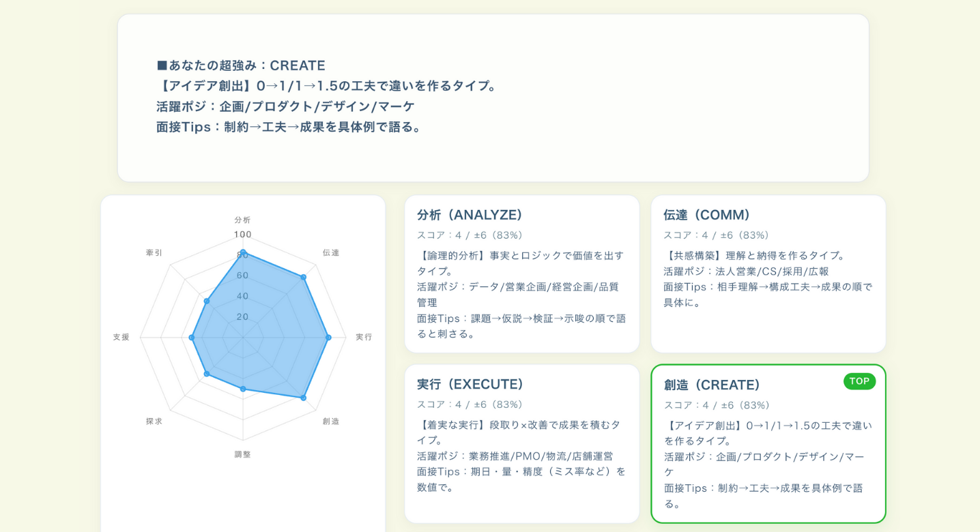Select the 支援 data point on radar chart
The width and height of the screenshot is (980, 532).
[x=192, y=338]
